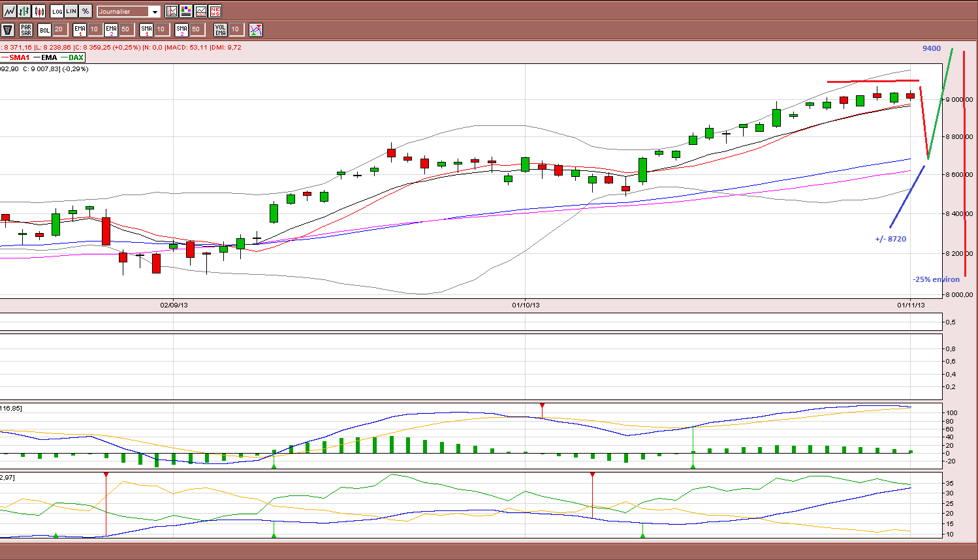Click the 01/10/13 date label
Viewport: 978px width, 560px height.
point(526,305)
